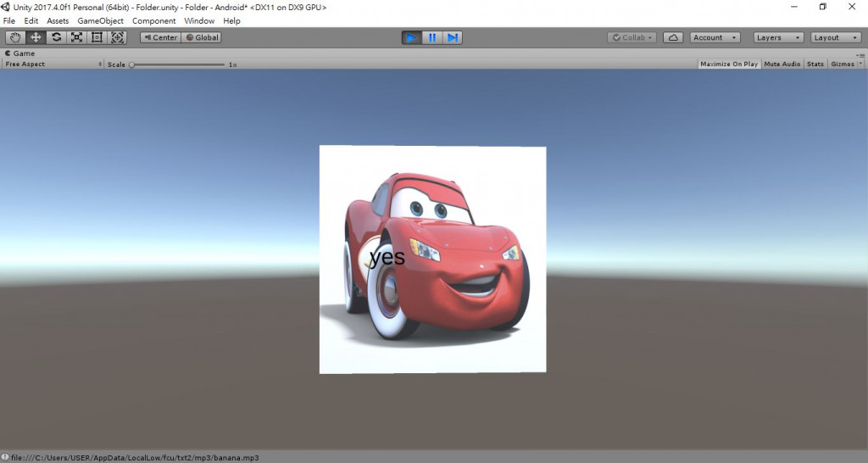This screenshot has width=868, height=463.
Task: Toggle pivot mode Center button
Action: [160, 37]
